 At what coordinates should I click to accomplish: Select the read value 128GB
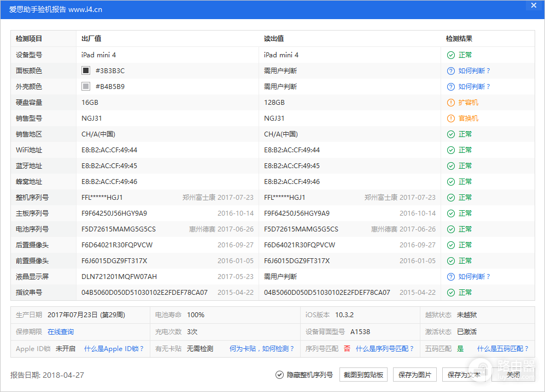(274, 103)
